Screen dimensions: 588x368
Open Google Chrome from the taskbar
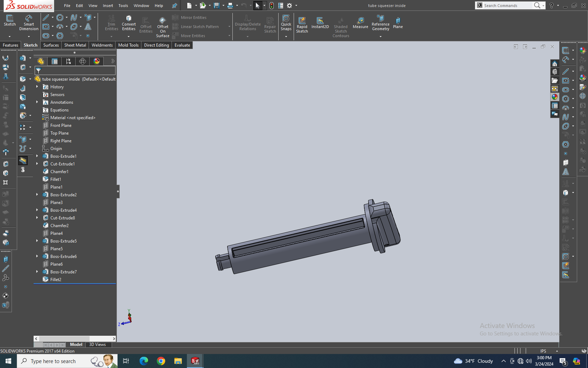[x=161, y=361]
